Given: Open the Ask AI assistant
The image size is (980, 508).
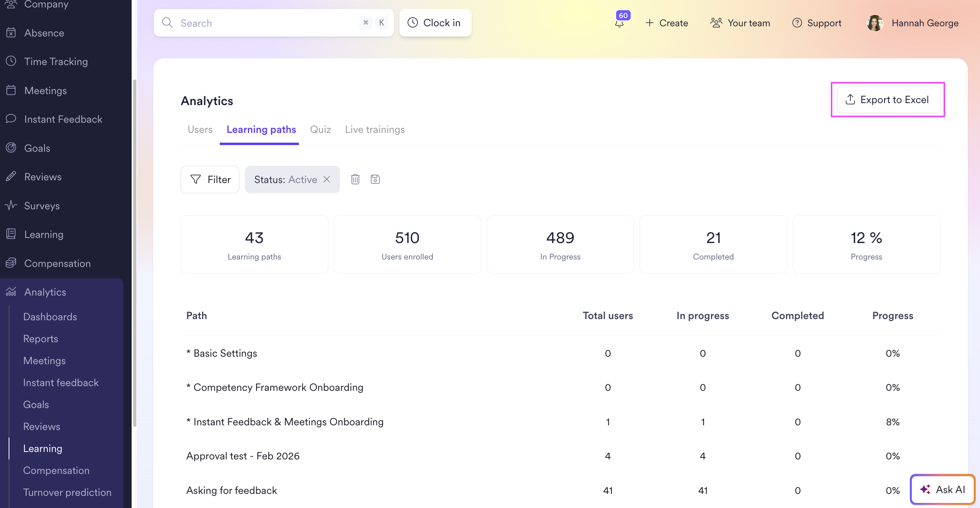Looking at the screenshot, I should click(942, 490).
